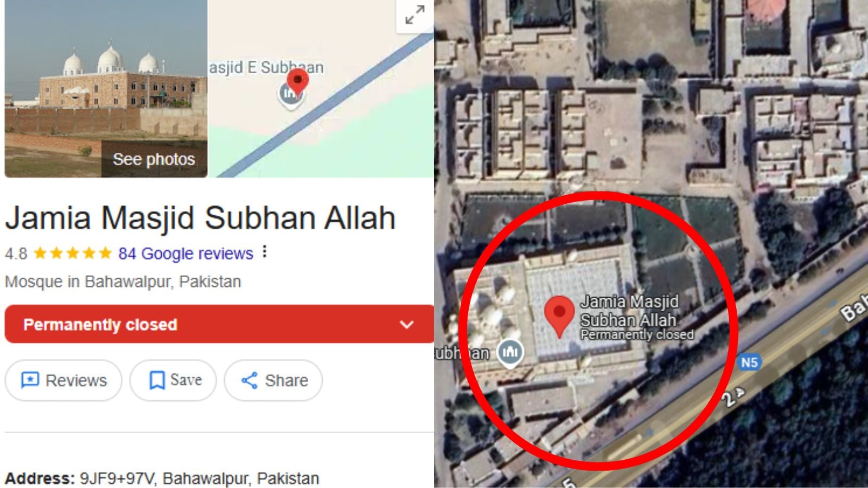
Task: Expand the map to fullscreen
Action: pos(415,15)
